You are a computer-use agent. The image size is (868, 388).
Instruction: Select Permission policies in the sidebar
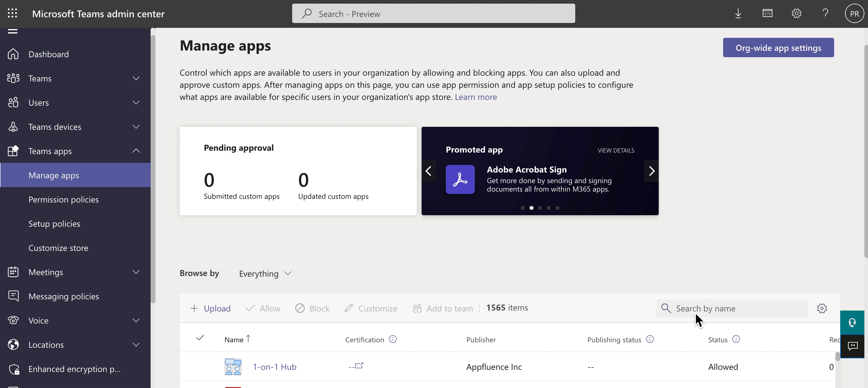point(63,199)
